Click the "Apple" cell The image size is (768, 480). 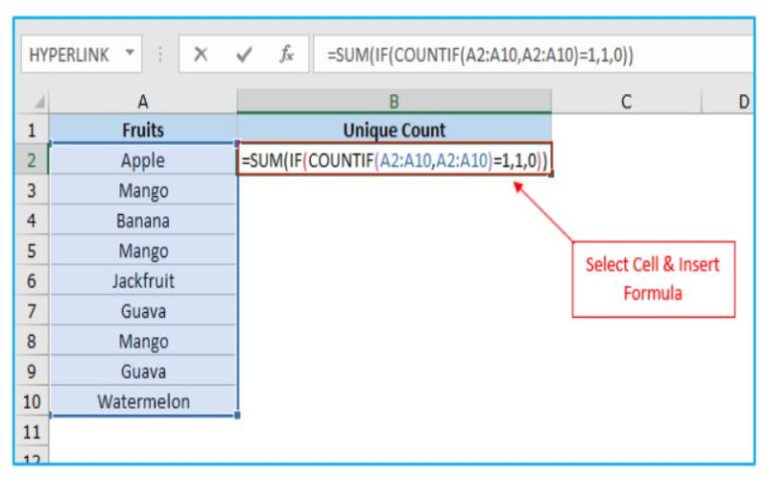coord(143,160)
